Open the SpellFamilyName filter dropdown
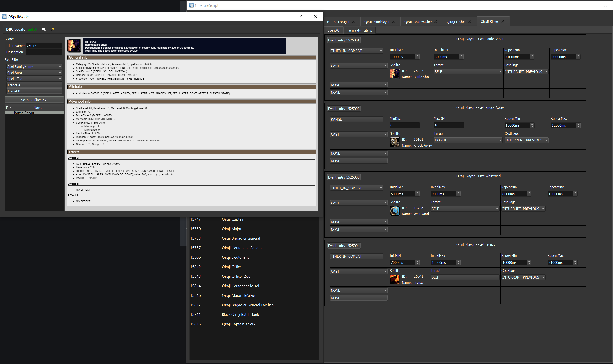The image size is (613, 364). [34, 67]
